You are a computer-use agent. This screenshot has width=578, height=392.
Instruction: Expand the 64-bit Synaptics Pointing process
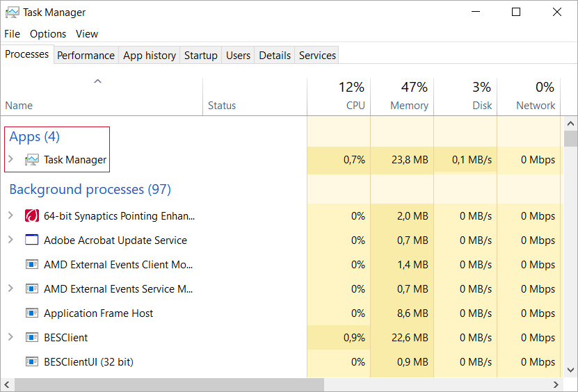10,216
